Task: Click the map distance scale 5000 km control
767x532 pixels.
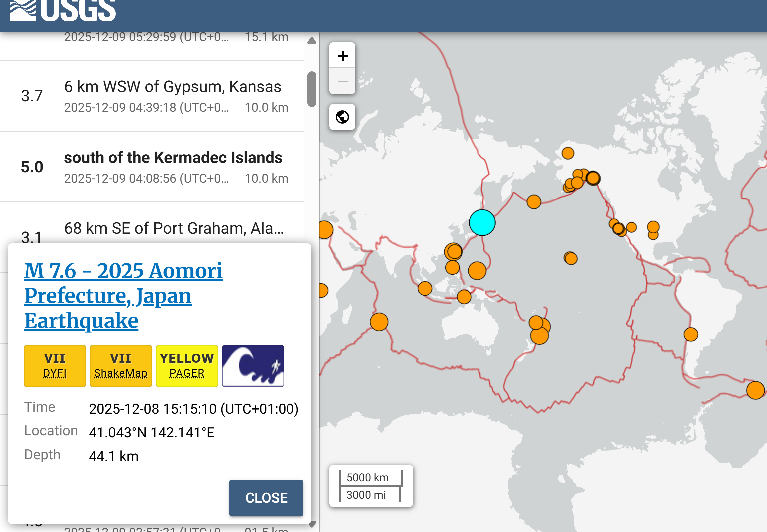Action: click(x=371, y=486)
